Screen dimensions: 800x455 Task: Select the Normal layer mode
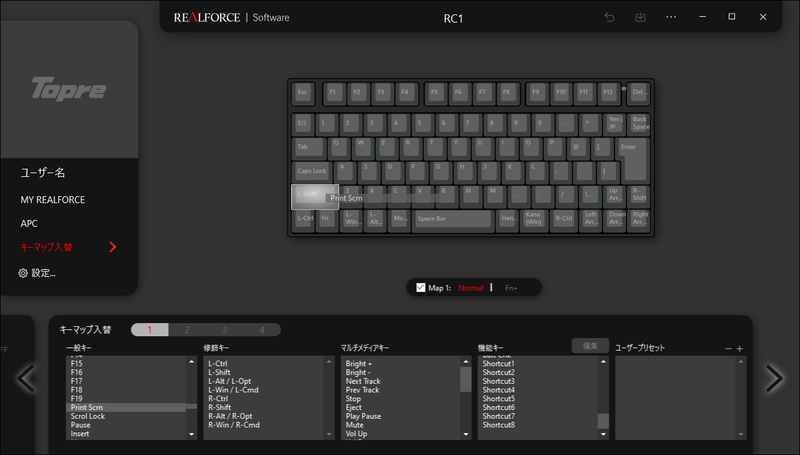tap(470, 288)
